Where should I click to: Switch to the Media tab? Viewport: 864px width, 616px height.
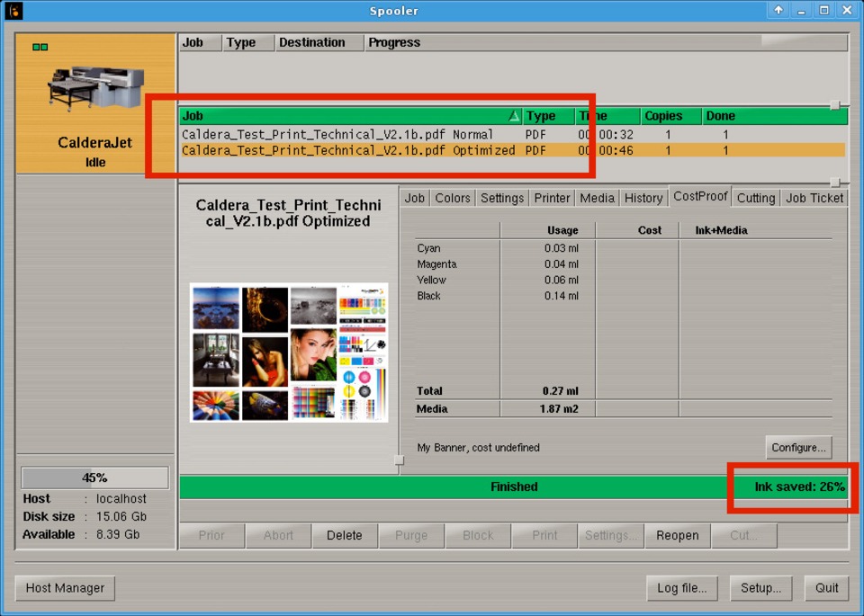click(597, 198)
